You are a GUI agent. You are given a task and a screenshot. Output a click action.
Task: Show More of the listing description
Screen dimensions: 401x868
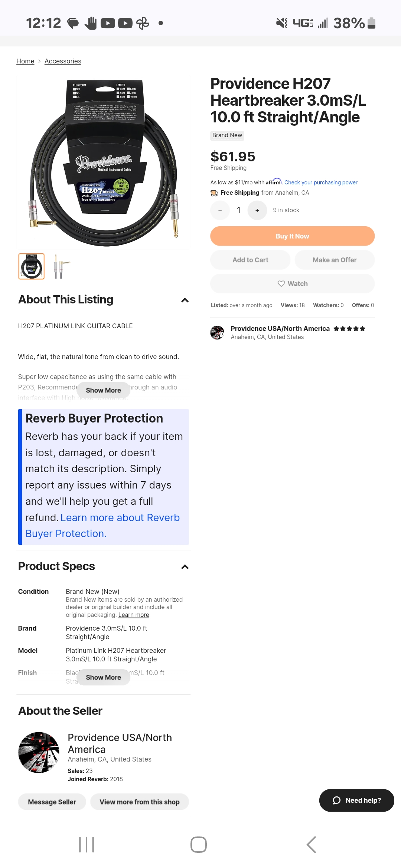(103, 390)
